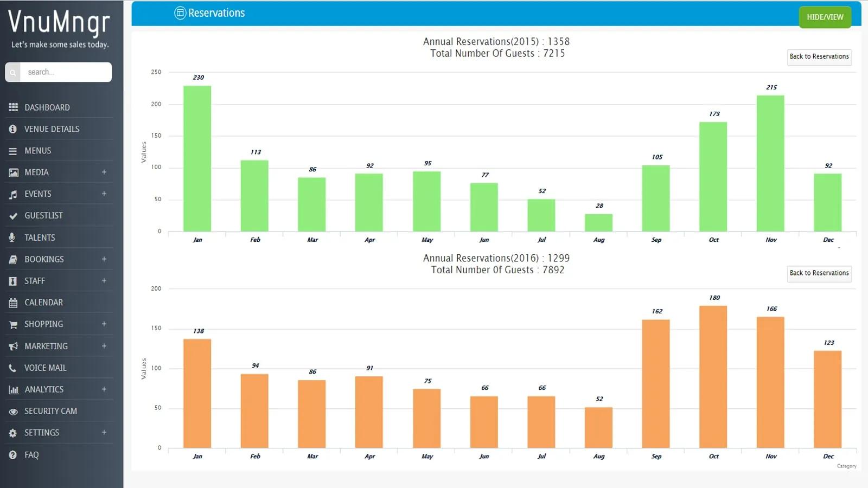
Task: Click the search magnifier icon
Action: 13,72
